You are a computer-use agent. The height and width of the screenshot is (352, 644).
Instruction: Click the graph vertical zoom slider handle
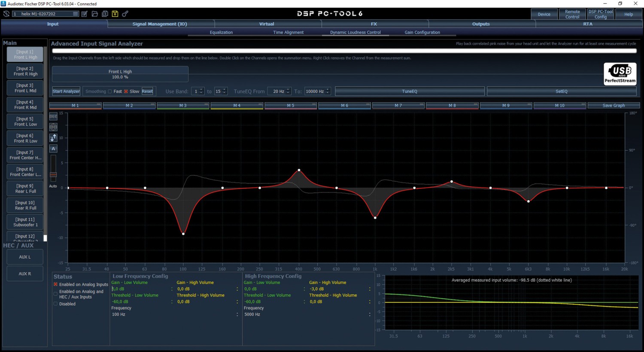pos(53,175)
